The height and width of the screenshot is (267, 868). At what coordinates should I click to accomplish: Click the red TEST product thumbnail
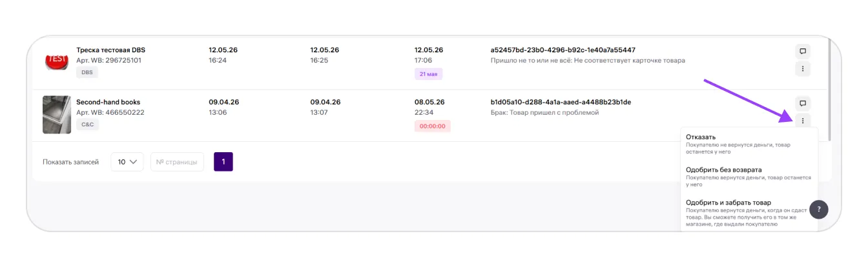(57, 61)
